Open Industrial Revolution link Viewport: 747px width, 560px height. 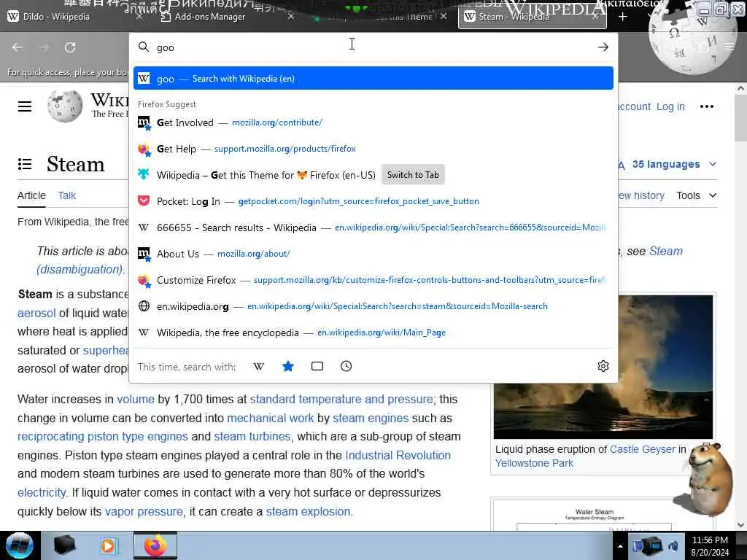pos(398,455)
